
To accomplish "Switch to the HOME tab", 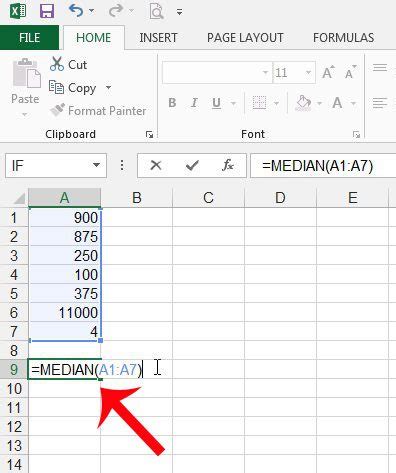I will pyautogui.click(x=94, y=38).
